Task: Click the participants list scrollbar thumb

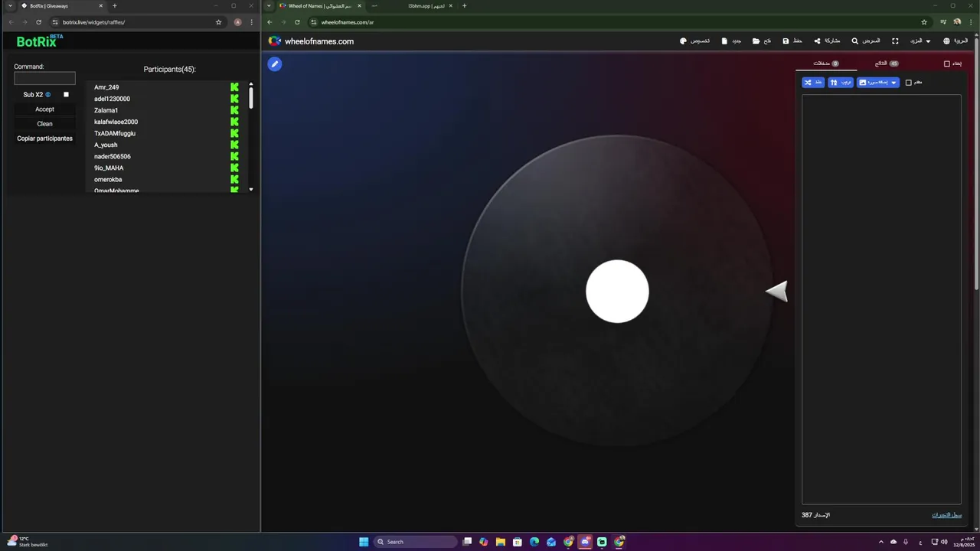Action: point(251,98)
